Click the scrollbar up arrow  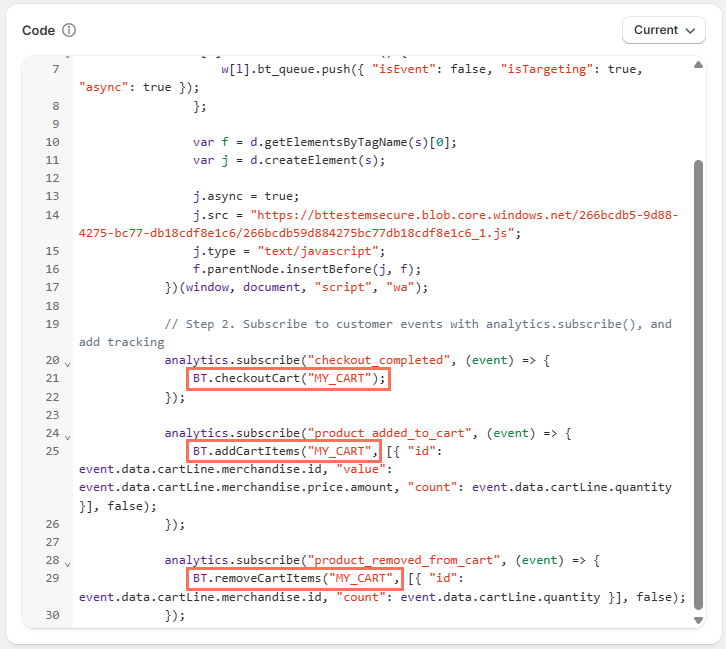tap(698, 66)
